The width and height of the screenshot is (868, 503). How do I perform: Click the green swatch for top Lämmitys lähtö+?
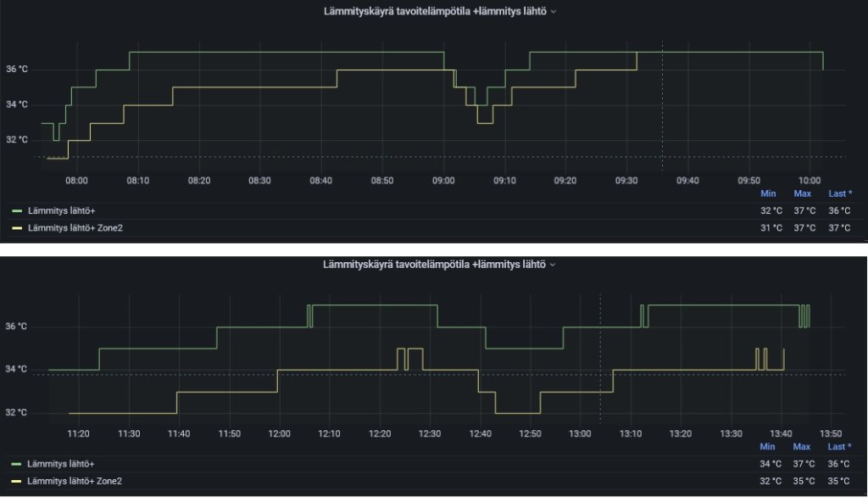point(17,211)
